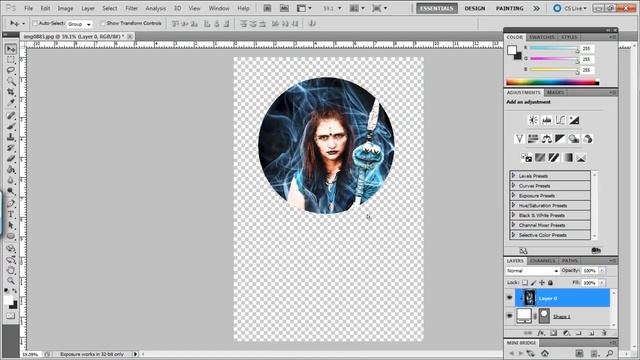Click the foreground color swatch in Color panel

pyautogui.click(x=512, y=51)
